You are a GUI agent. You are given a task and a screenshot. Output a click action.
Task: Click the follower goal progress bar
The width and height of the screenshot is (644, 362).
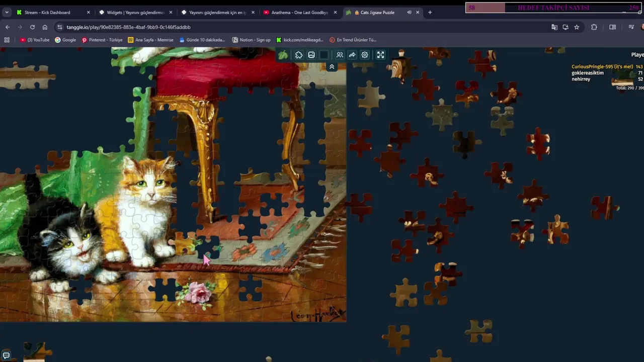tap(553, 8)
